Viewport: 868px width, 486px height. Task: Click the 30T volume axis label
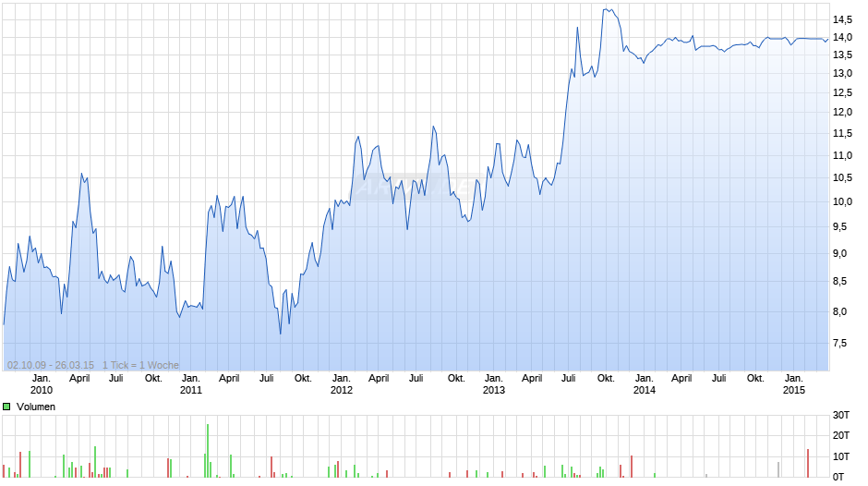(x=841, y=415)
